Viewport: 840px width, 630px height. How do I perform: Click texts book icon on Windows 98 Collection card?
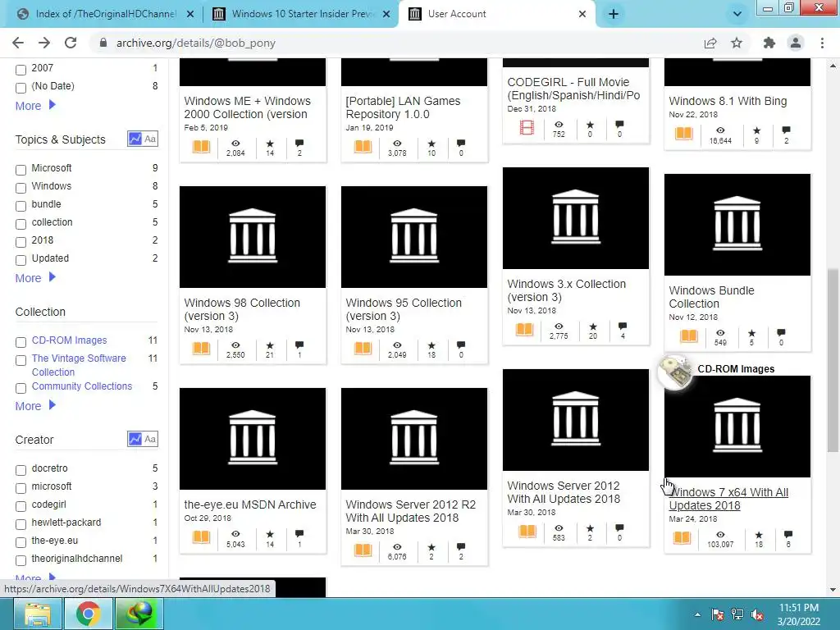tap(202, 349)
